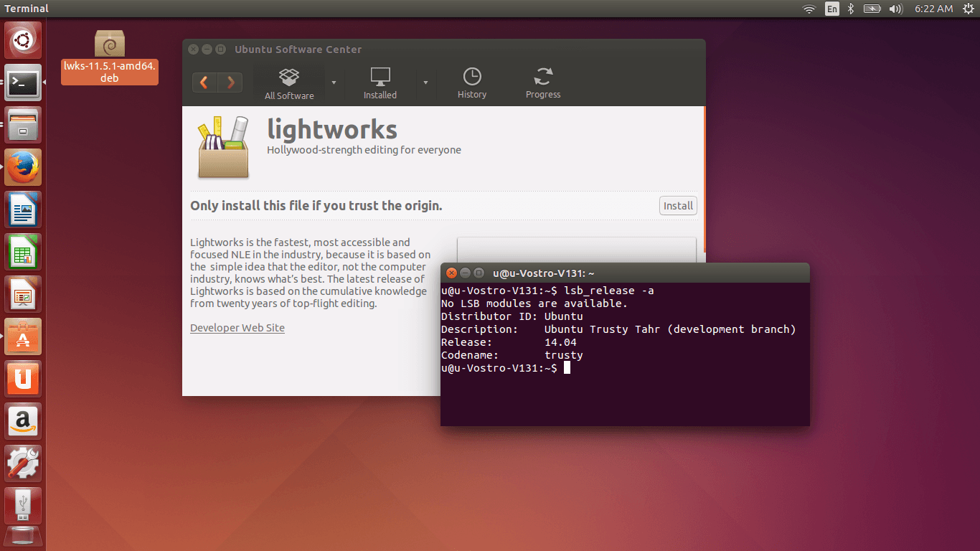980x551 pixels.
Task: Maximize the terminal window
Action: pos(479,273)
